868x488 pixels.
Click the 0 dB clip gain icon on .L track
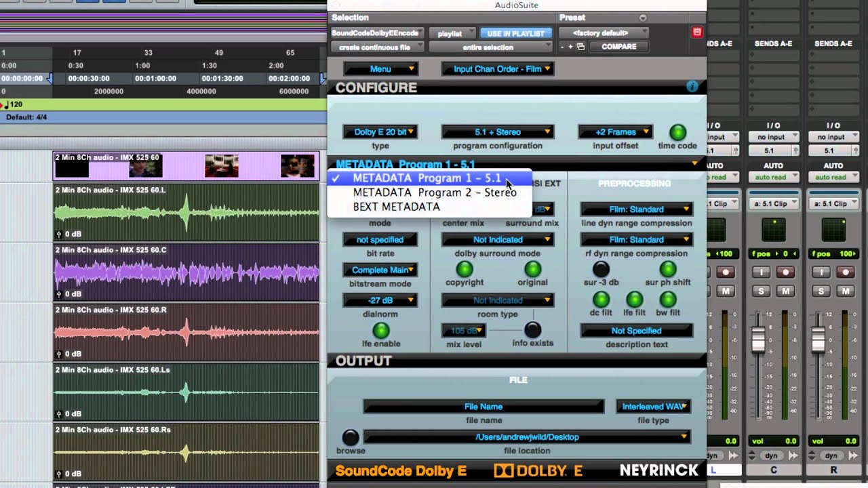point(59,234)
